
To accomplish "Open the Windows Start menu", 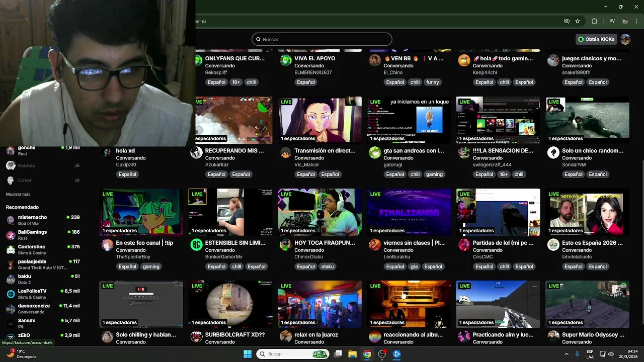I will pyautogui.click(x=248, y=354).
